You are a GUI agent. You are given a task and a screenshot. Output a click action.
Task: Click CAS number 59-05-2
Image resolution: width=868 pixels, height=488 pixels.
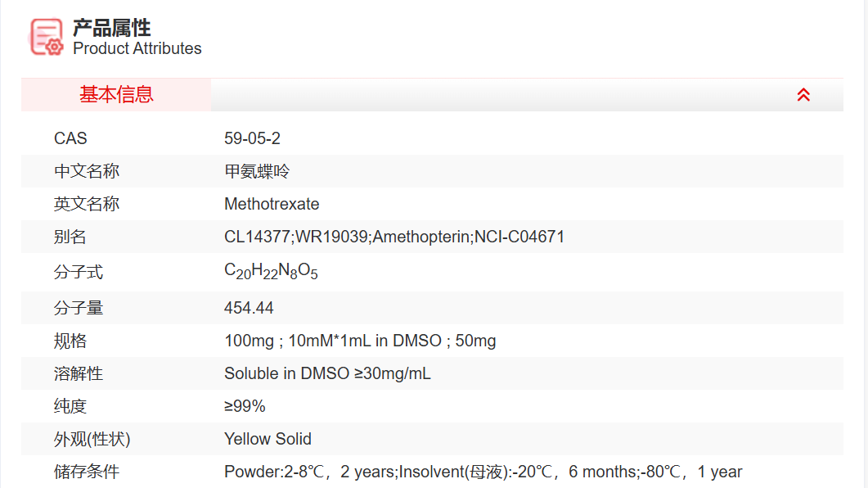[252, 138]
